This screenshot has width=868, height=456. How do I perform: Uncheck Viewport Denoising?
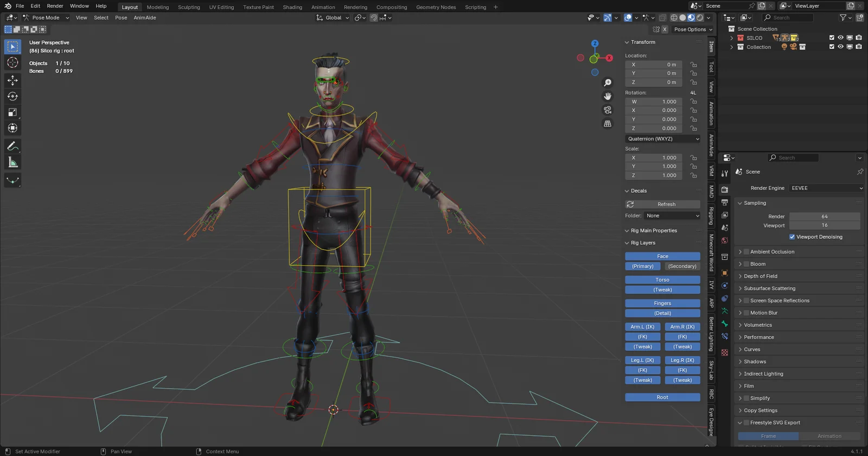click(792, 237)
